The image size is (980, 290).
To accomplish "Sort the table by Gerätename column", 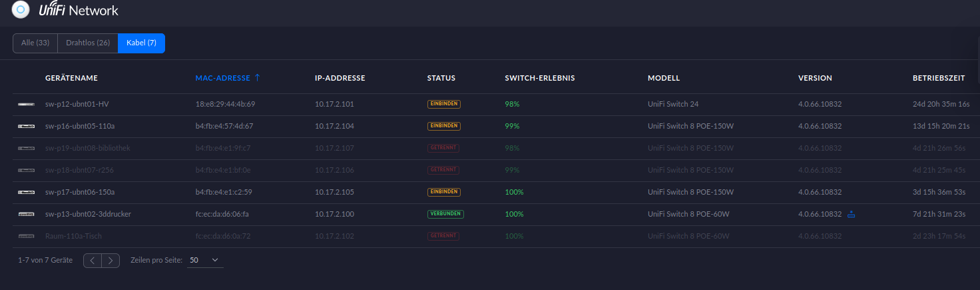I will pyautogui.click(x=71, y=78).
